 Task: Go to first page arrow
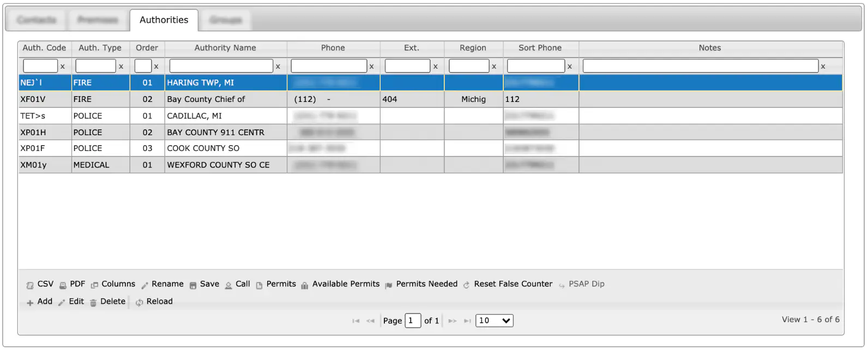click(x=356, y=321)
